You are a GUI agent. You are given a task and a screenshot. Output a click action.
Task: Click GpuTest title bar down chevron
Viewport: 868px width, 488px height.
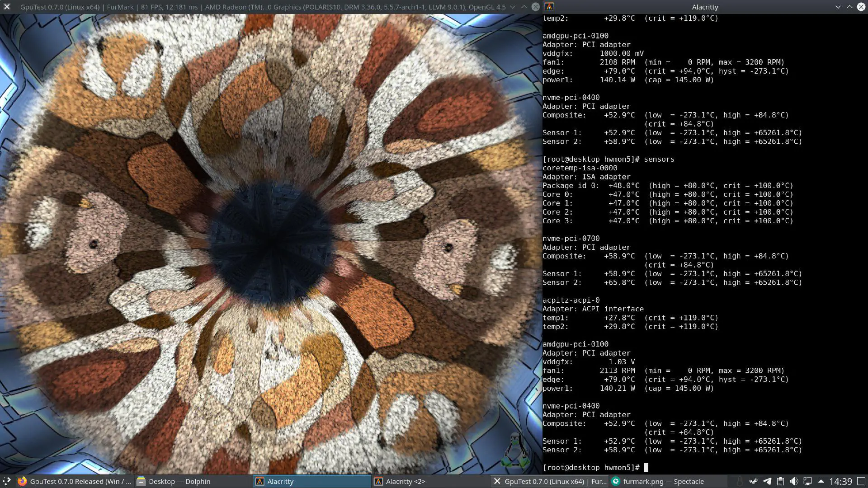(x=512, y=7)
